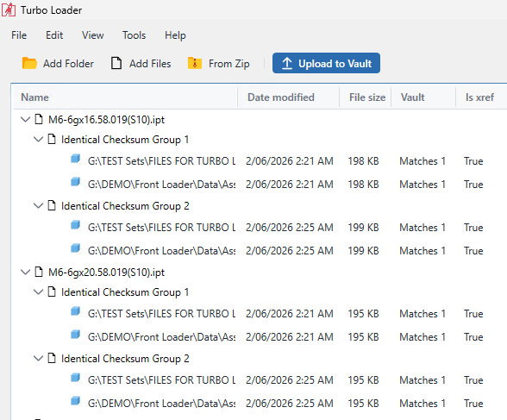Screen dimensions: 507x420
Task: Select the G:\DEMO\Front Loader path in 198 KB row
Action: [162, 184]
